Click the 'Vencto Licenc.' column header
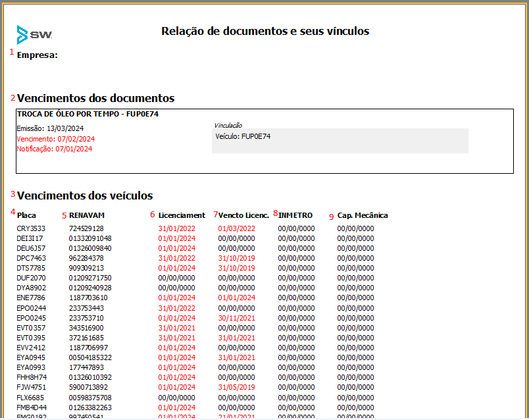 243,215
